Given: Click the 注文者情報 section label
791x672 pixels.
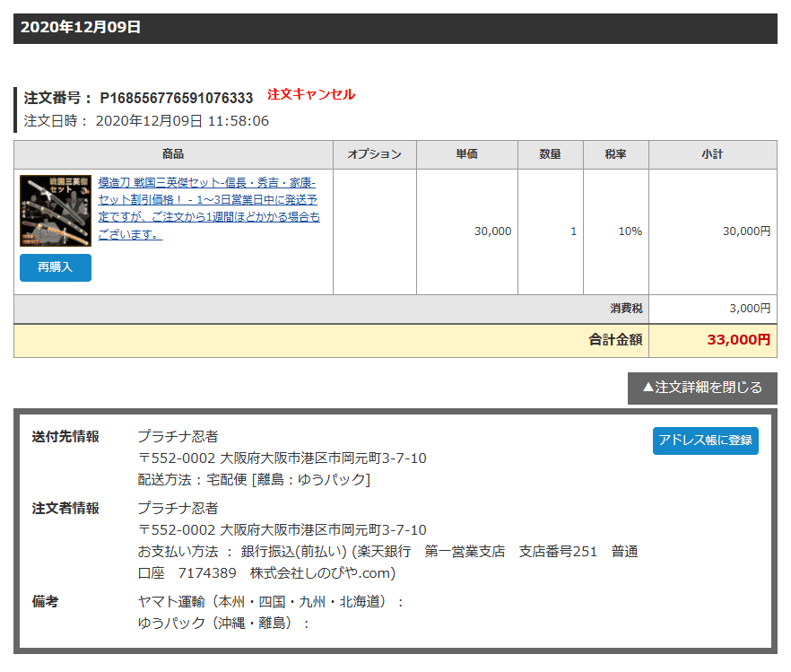Looking at the screenshot, I should [x=65, y=509].
